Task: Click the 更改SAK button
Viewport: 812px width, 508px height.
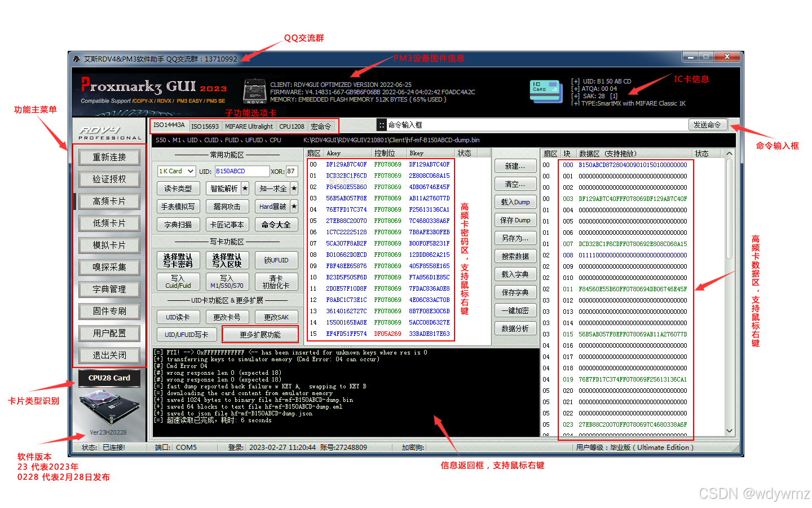Action: click(276, 317)
